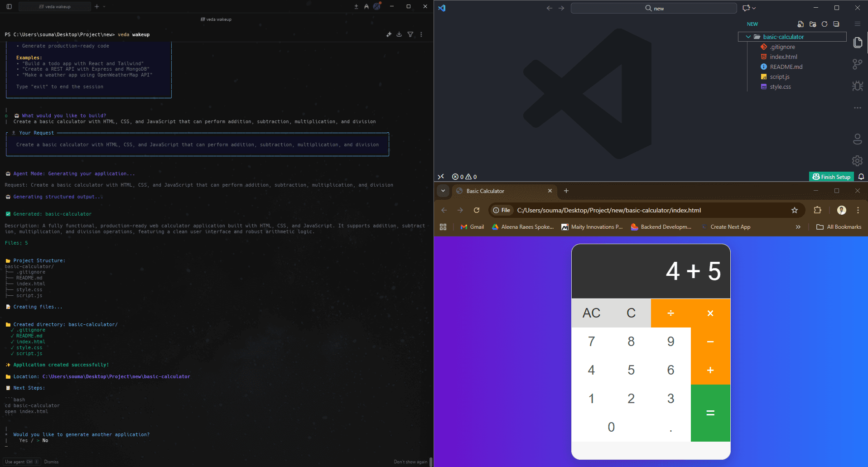Open script.js in the file tree
This screenshot has width=868, height=467.
pyautogui.click(x=779, y=77)
